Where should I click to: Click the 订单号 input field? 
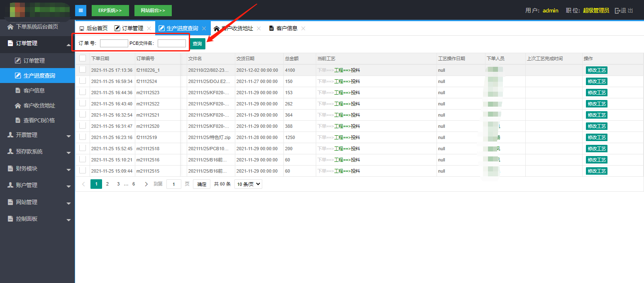[x=114, y=44]
